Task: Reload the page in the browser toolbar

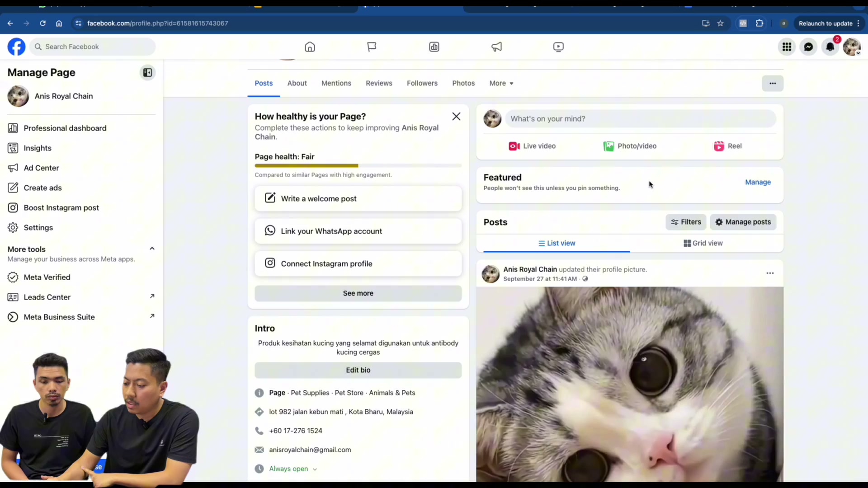Action: 42,23
